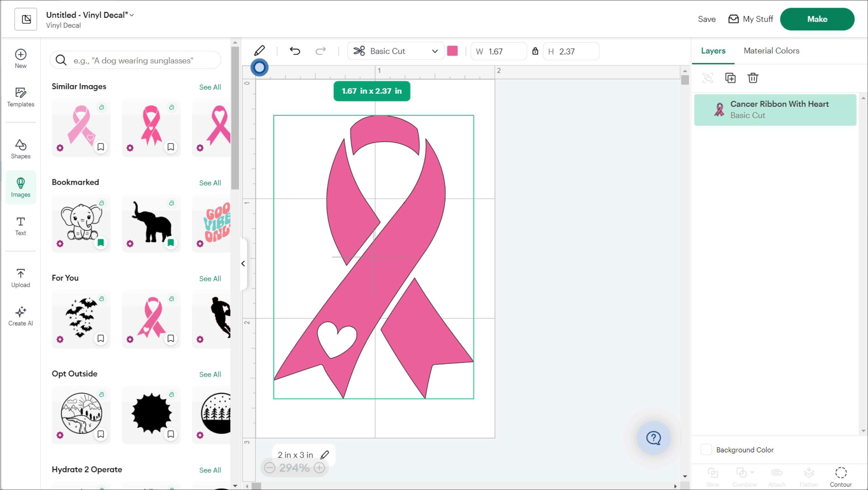Collapse the left images panel
868x490 pixels.
243,263
